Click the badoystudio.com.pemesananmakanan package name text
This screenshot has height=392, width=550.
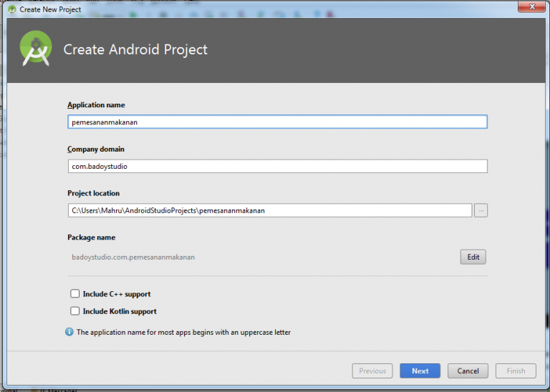point(133,257)
